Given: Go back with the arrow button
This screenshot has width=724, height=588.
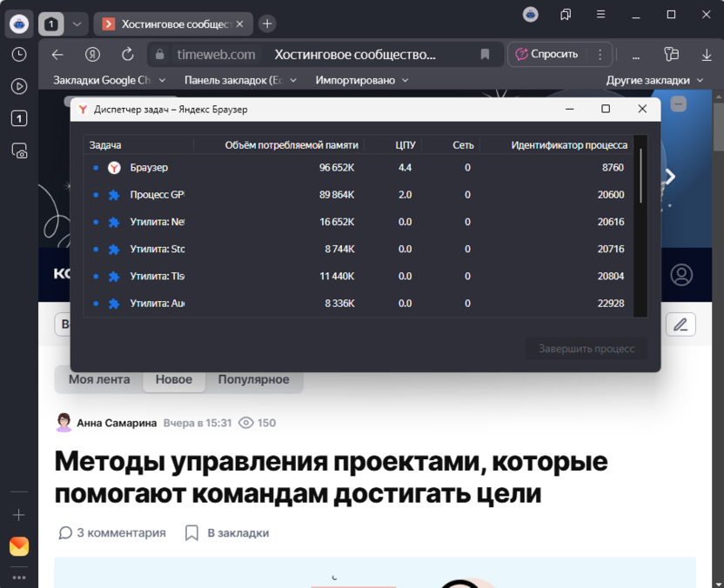Looking at the screenshot, I should (x=57, y=55).
